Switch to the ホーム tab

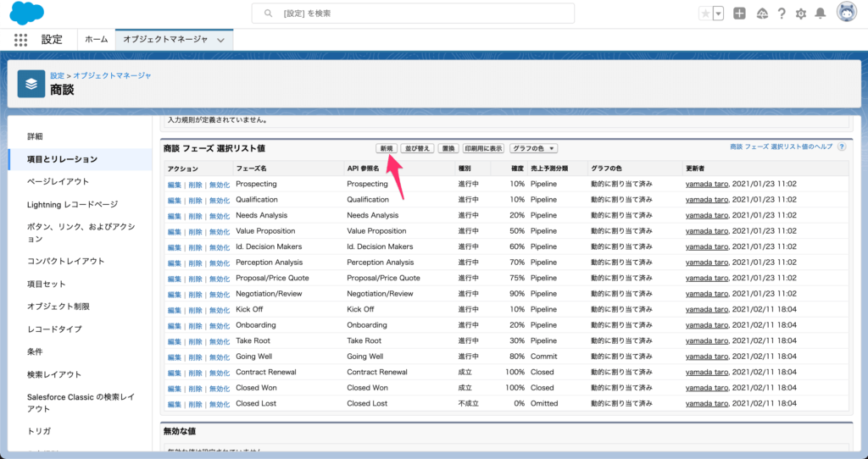point(96,40)
